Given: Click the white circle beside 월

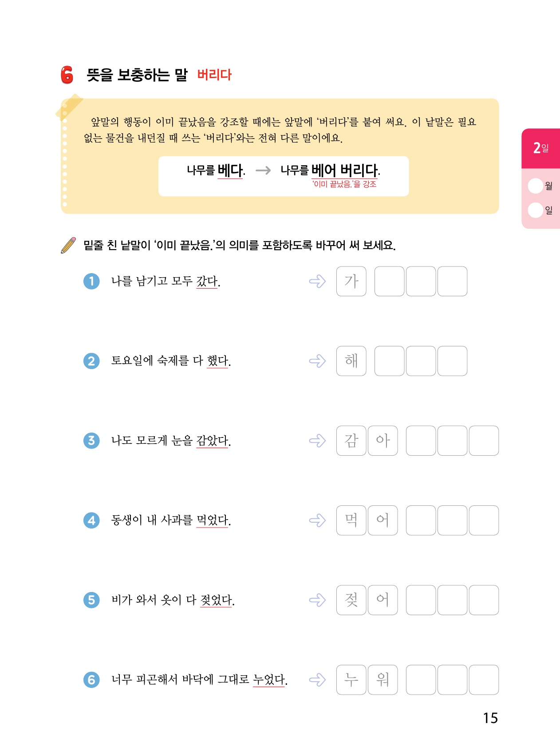Looking at the screenshot, I should [535, 186].
